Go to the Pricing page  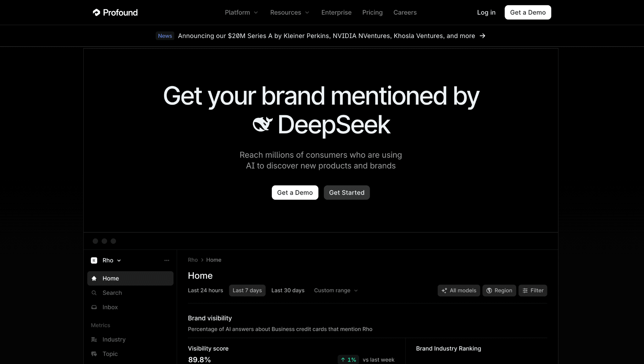372,13
